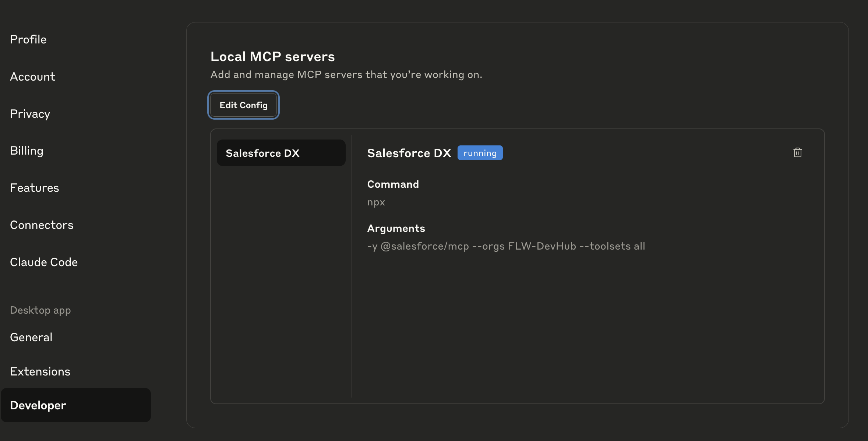Go to General desktop app settings
The image size is (868, 441).
(x=31, y=337)
